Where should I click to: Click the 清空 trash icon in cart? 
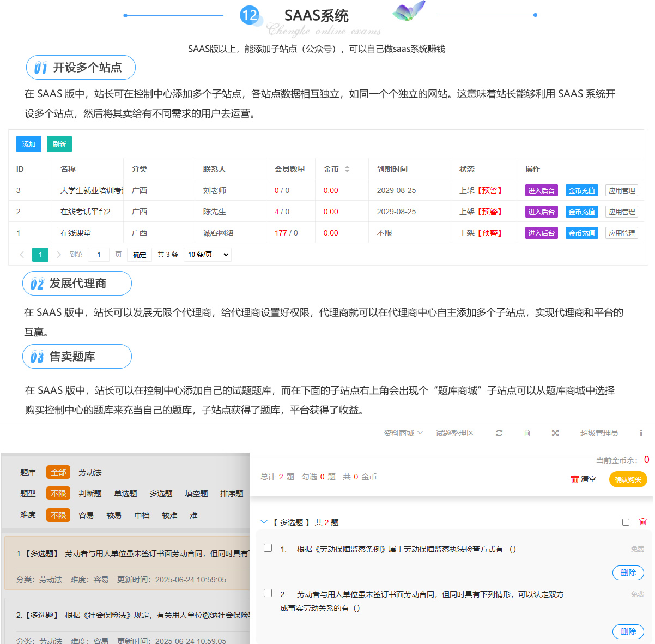pos(574,479)
